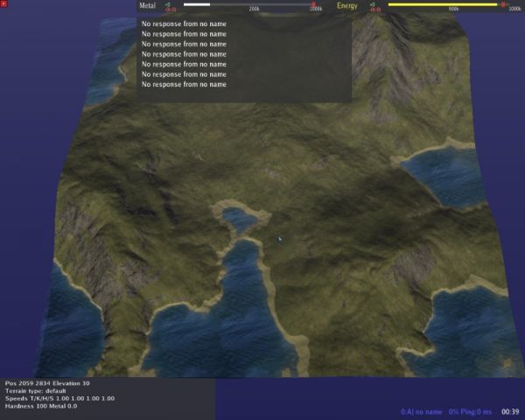Viewport: 525px width, 420px height.
Task: Select the Energy resource label
Action: pyautogui.click(x=347, y=5)
